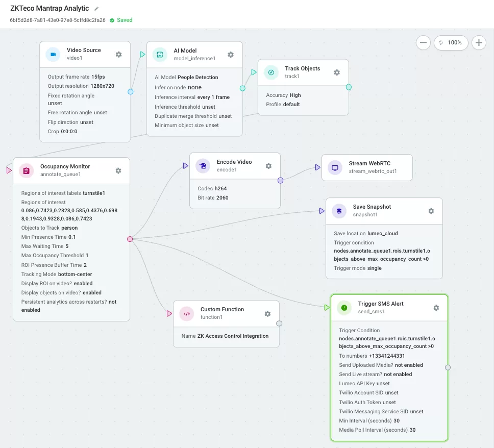This screenshot has height=448, width=494.
Task: Edit pipeline name with pencil icon
Action: [96, 9]
